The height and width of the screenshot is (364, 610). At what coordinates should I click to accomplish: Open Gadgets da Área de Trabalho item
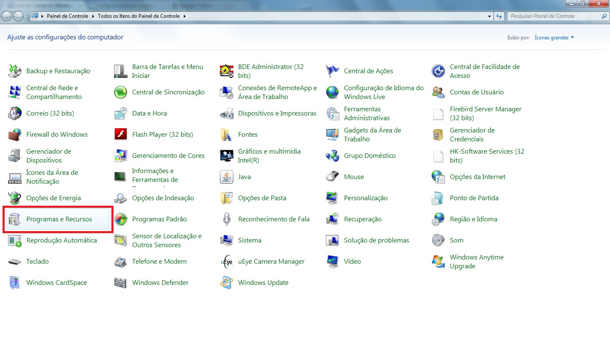[x=372, y=135]
